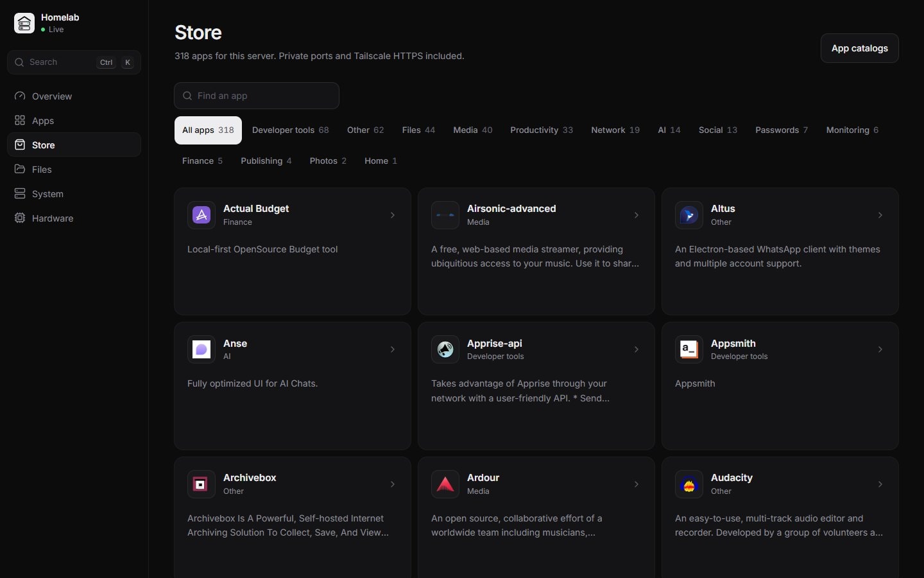Filter by AI category tab
The width and height of the screenshot is (924, 578).
[669, 130]
